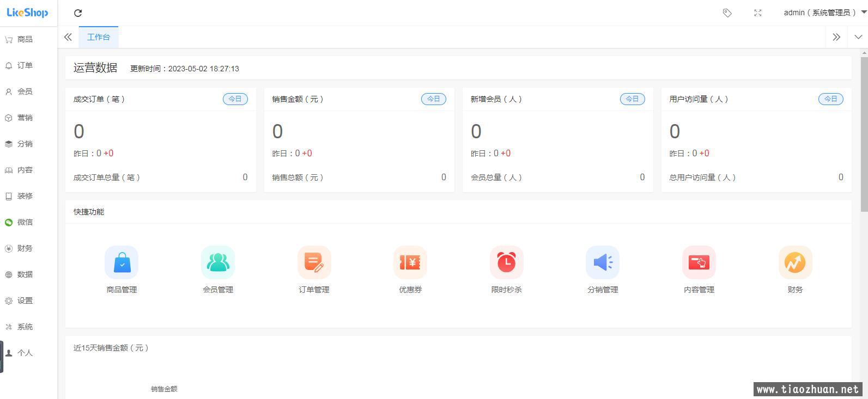
Task: Click 今日 badge on 新增会员 card
Action: 632,99
